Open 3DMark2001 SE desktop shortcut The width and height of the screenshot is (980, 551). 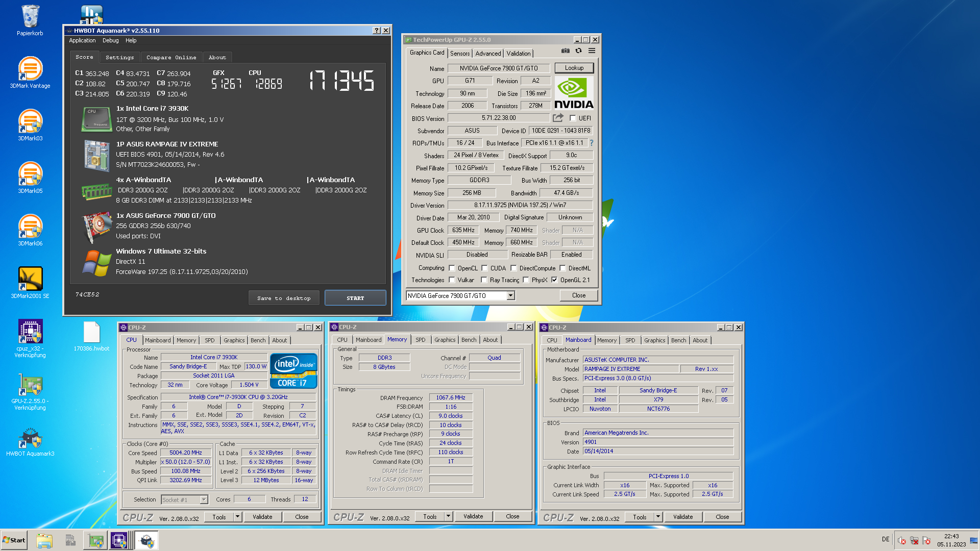(x=30, y=283)
